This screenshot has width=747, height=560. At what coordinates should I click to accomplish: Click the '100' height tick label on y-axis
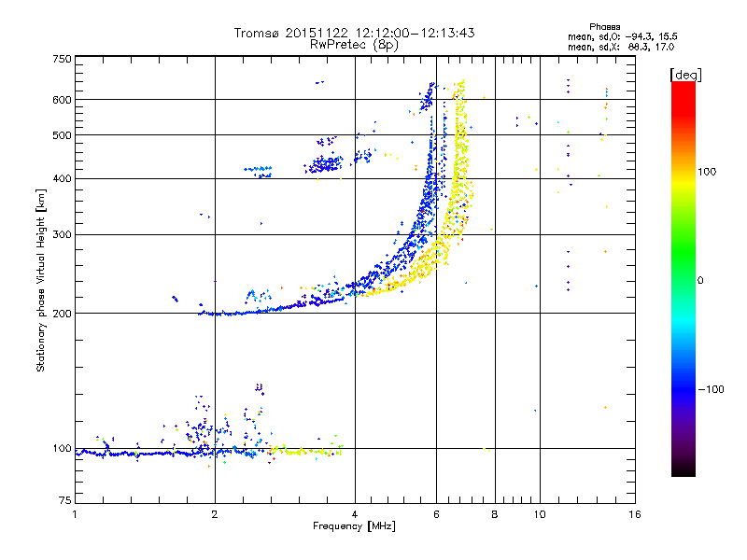63,449
